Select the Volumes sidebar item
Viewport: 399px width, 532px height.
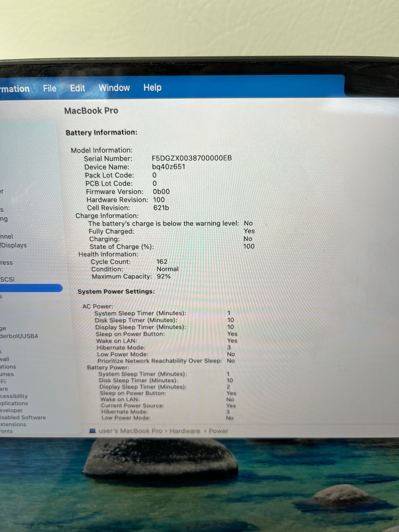7,374
